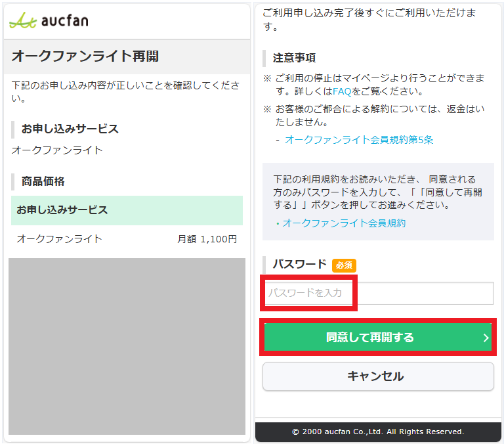Click the chevron arrow on 同意して再開する
The image size is (504, 444).
(486, 338)
